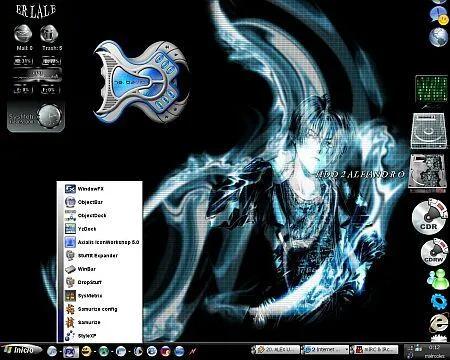This screenshot has width=450, height=360.
Task: Click the green globe quick launch icon
Action: click(x=104, y=351)
